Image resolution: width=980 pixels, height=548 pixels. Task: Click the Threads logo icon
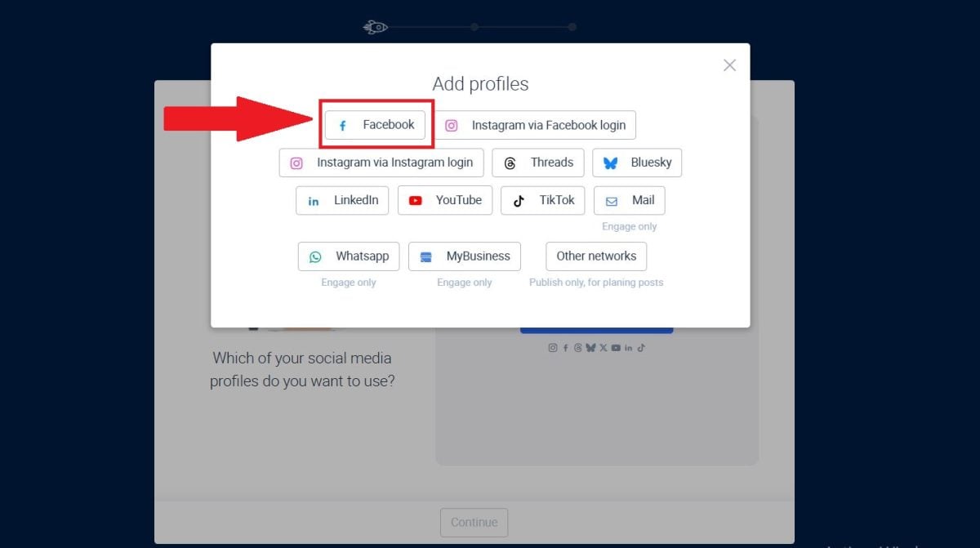(x=510, y=163)
